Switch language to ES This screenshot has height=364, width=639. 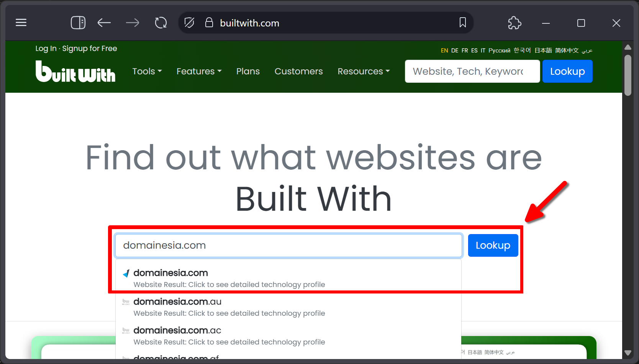click(x=474, y=51)
